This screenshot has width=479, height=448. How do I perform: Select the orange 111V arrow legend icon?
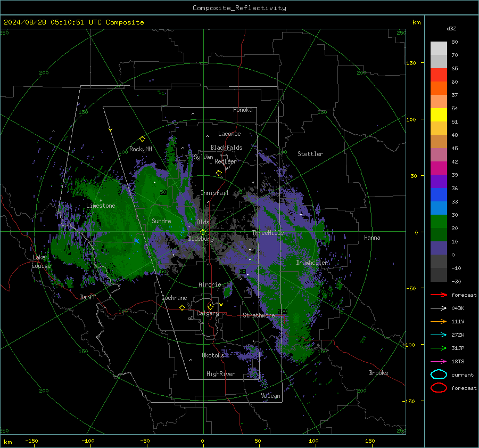point(439,321)
